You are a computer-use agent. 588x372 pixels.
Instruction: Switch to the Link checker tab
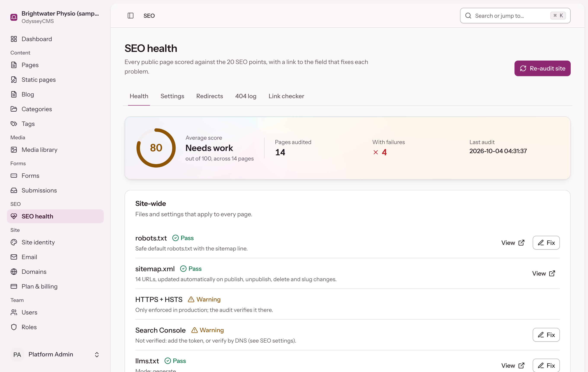point(286,96)
